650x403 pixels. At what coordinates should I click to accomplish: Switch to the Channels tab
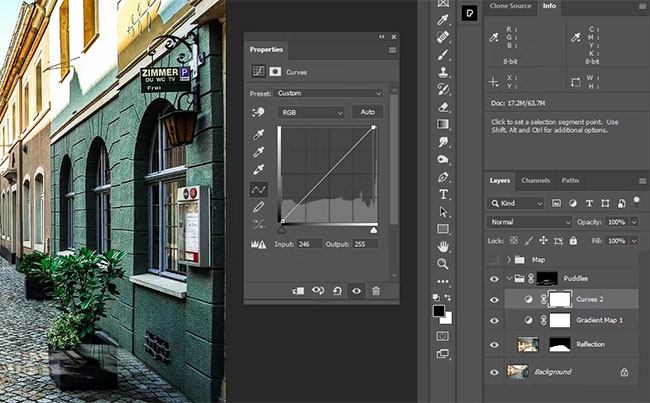[x=535, y=181]
